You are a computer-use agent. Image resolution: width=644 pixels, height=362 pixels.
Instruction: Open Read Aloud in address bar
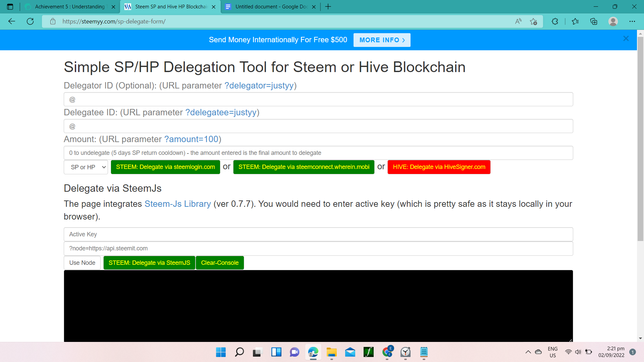pos(518,21)
